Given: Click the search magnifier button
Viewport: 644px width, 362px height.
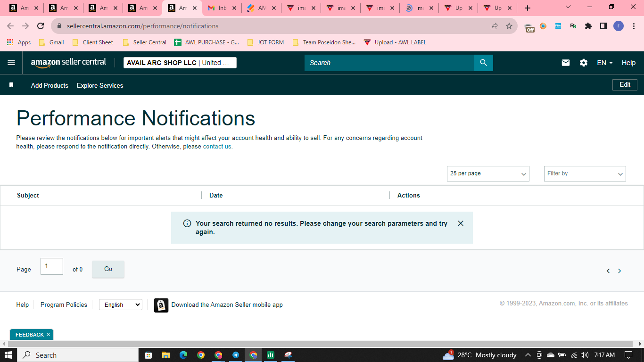Looking at the screenshot, I should 483,63.
